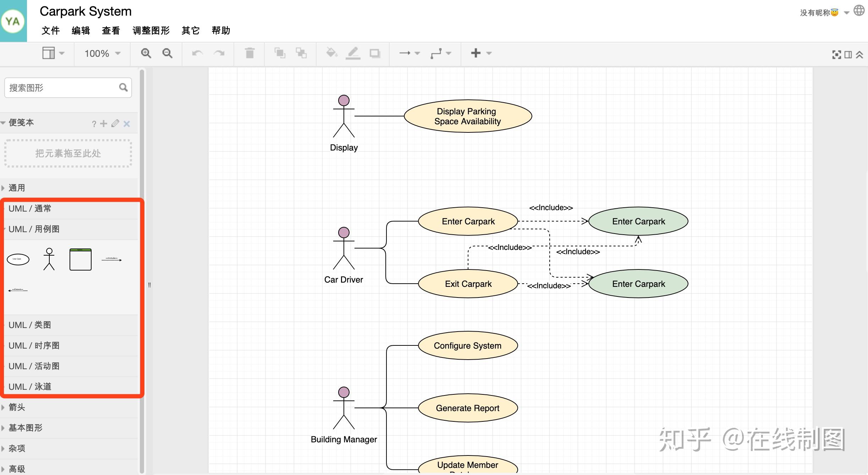This screenshot has width=868, height=475.
Task: Select Display Parking Space Availability use case
Action: point(468,116)
